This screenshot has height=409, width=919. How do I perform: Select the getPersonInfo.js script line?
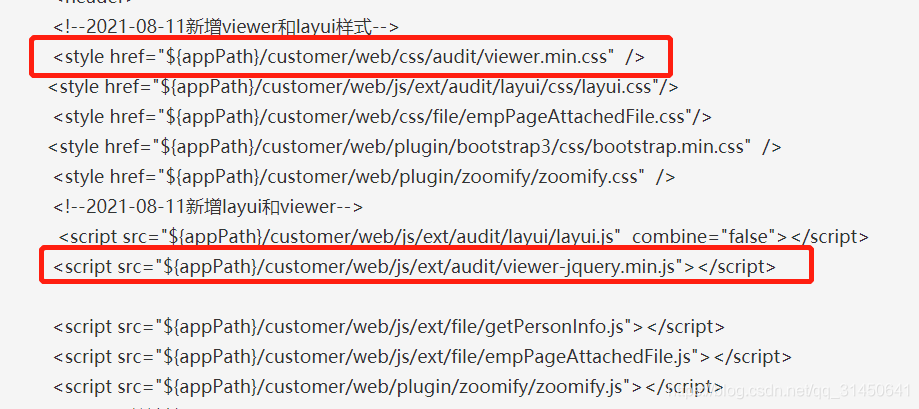click(x=389, y=326)
